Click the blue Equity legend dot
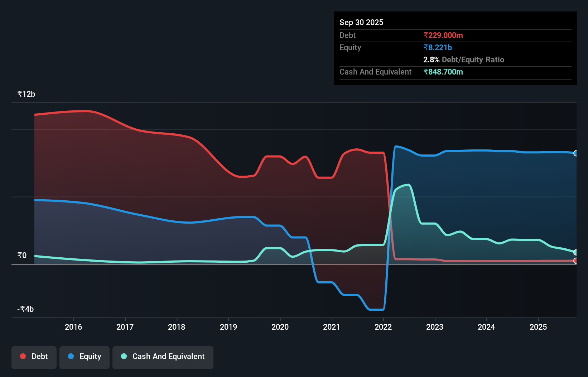This screenshot has height=377, width=588. [x=71, y=356]
